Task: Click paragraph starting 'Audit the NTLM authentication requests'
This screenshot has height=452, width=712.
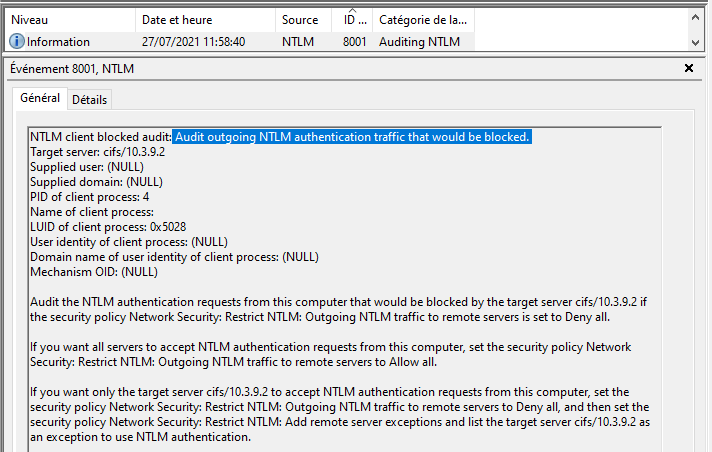Action: pyautogui.click(x=338, y=309)
